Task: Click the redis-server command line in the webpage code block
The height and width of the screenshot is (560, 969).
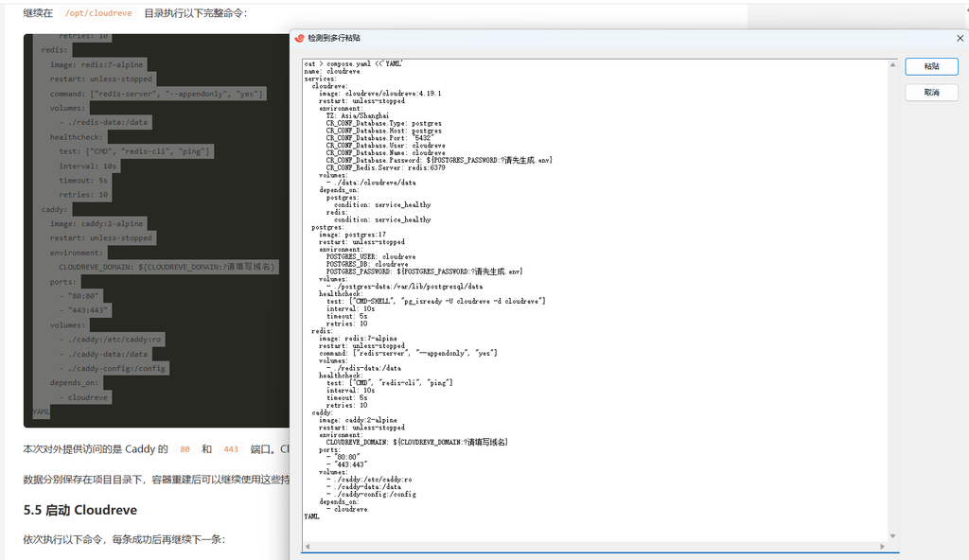Action: click(156, 94)
